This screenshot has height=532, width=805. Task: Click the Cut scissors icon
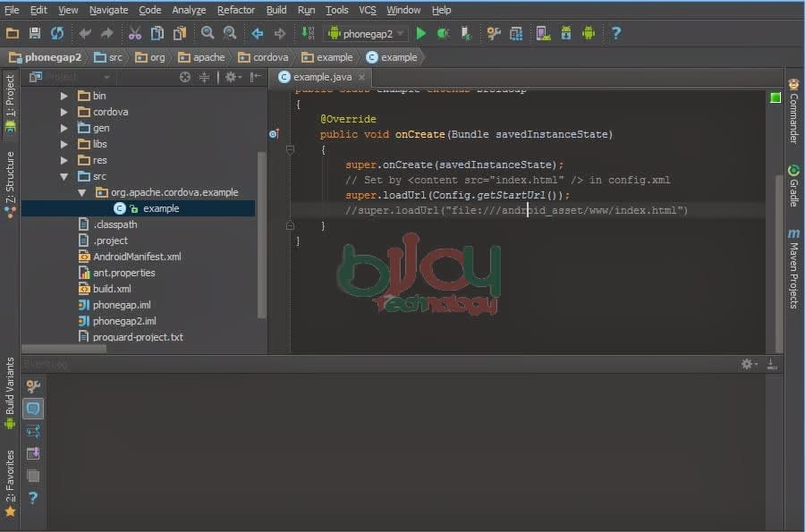tap(134, 33)
